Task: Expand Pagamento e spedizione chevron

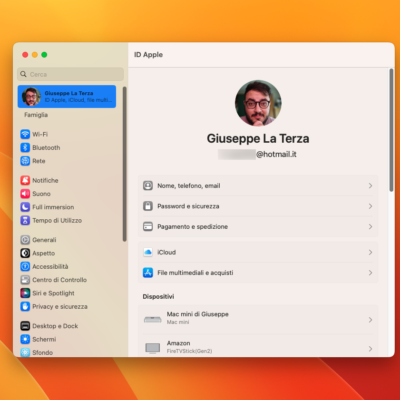Action: (x=370, y=227)
